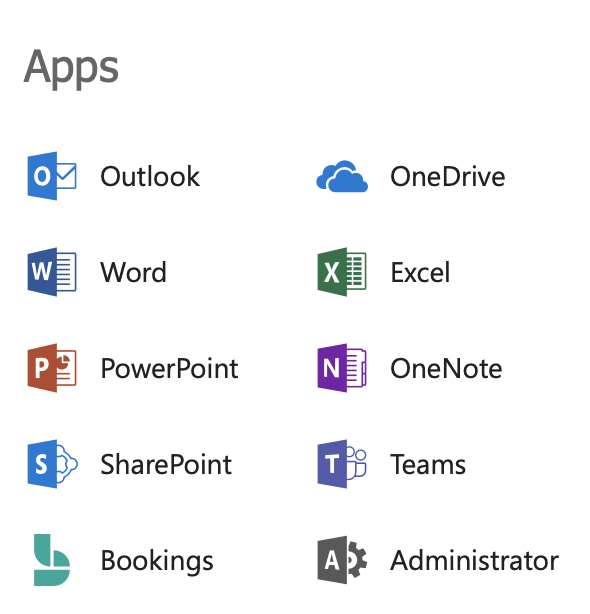Screen dimensions: 590x614
Task: Open the PowerPoint orange P icon
Action: pos(52,368)
